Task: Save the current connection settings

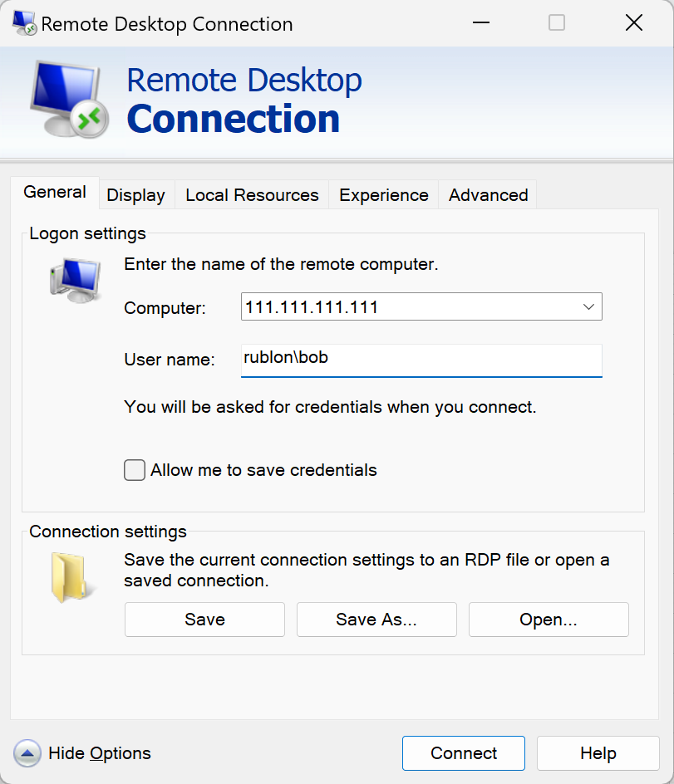Action: pyautogui.click(x=204, y=620)
